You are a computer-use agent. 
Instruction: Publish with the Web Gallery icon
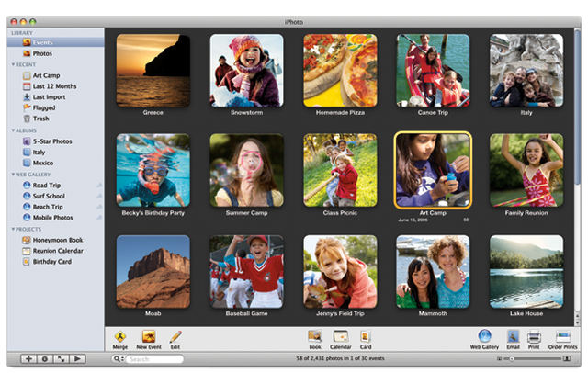click(x=484, y=336)
